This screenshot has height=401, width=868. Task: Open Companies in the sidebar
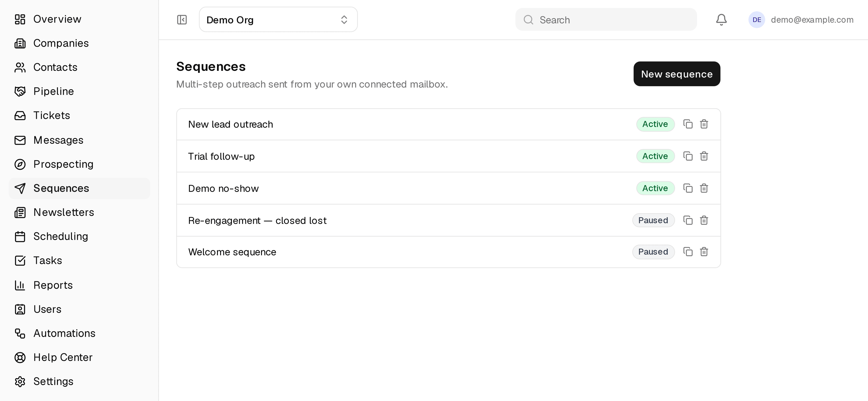80,43
